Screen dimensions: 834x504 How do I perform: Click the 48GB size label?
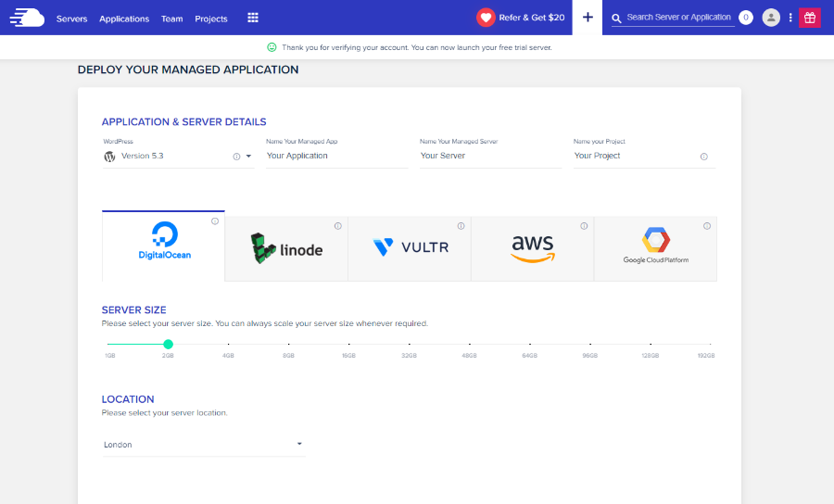coord(469,355)
